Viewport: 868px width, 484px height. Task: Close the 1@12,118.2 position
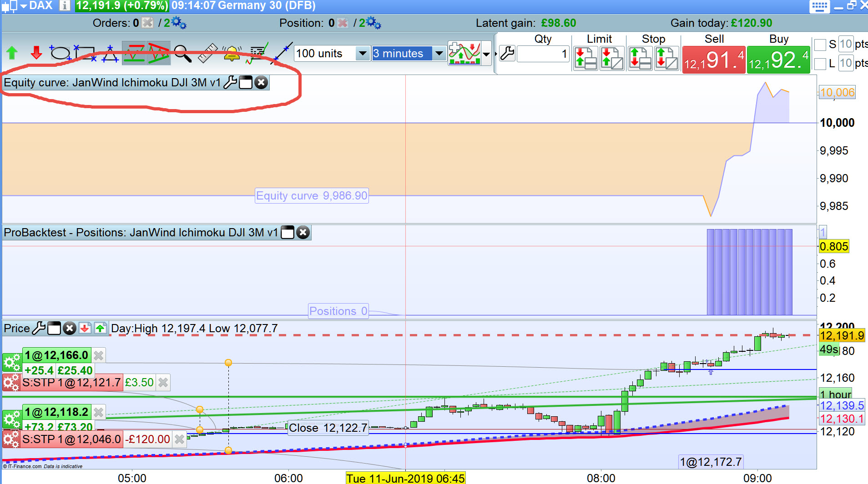[99, 412]
